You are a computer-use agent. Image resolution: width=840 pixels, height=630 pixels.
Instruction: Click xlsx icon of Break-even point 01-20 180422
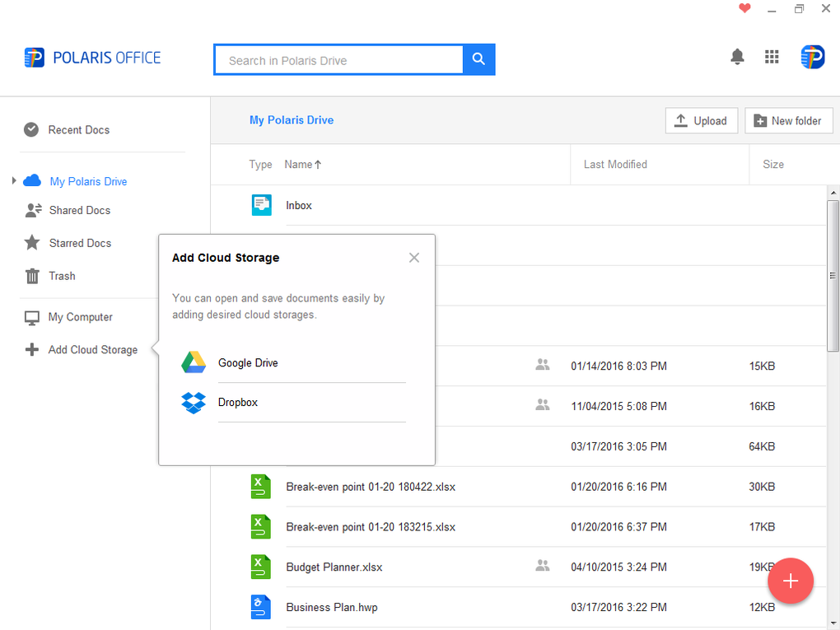pos(261,487)
